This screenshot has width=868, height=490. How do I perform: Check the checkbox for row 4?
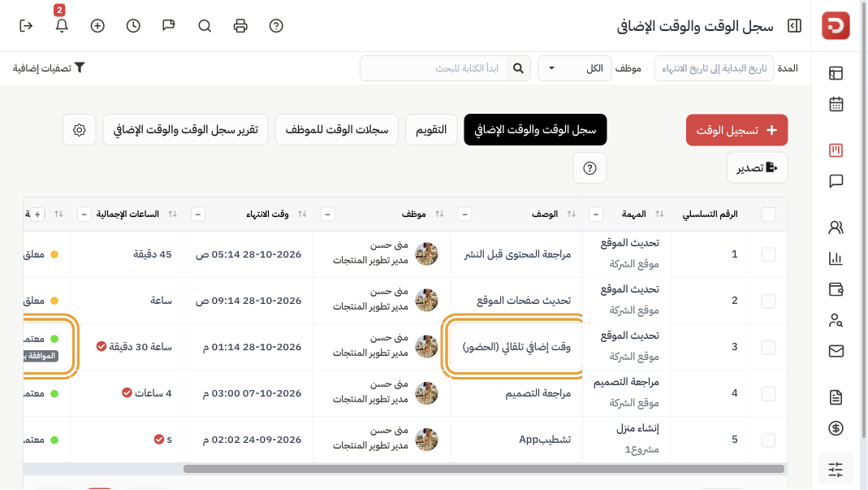click(768, 393)
